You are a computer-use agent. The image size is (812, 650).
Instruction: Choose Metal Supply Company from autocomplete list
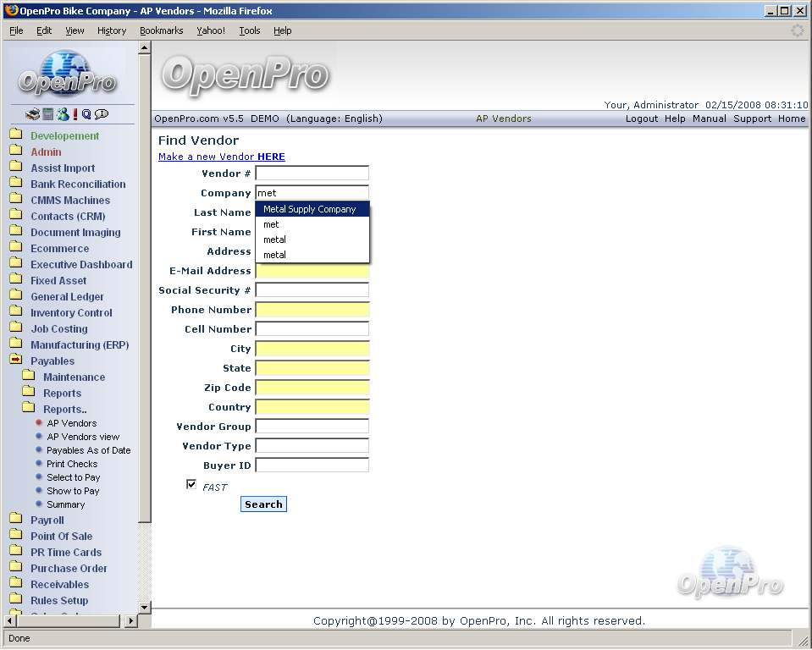310,209
